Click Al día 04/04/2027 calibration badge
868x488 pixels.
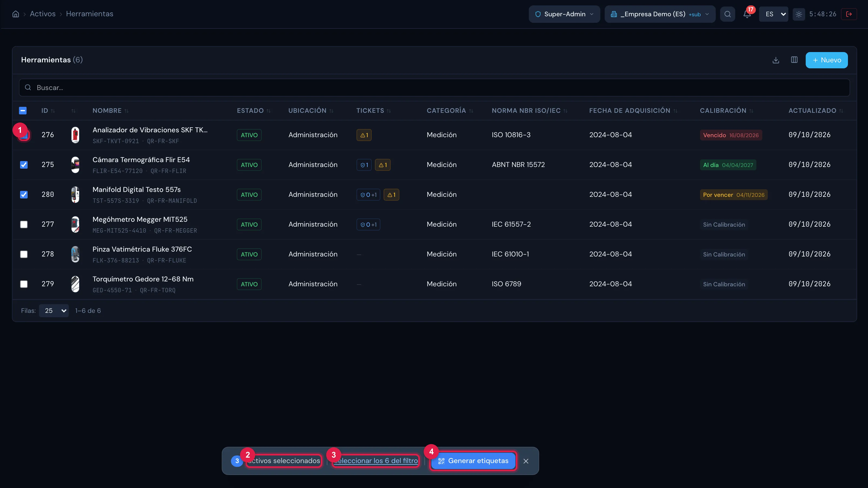728,165
